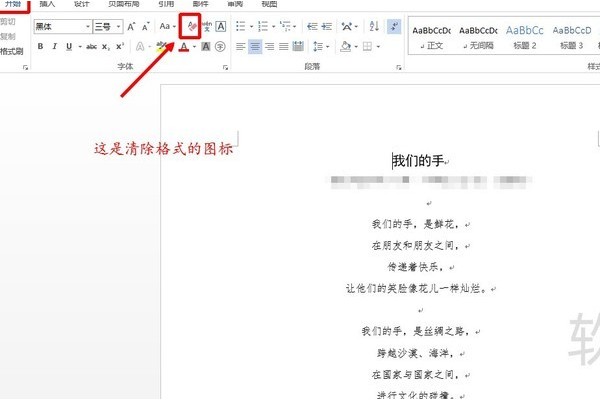This screenshot has height=400, width=600.
Task: Apply bulleted list icon
Action: (x=240, y=26)
